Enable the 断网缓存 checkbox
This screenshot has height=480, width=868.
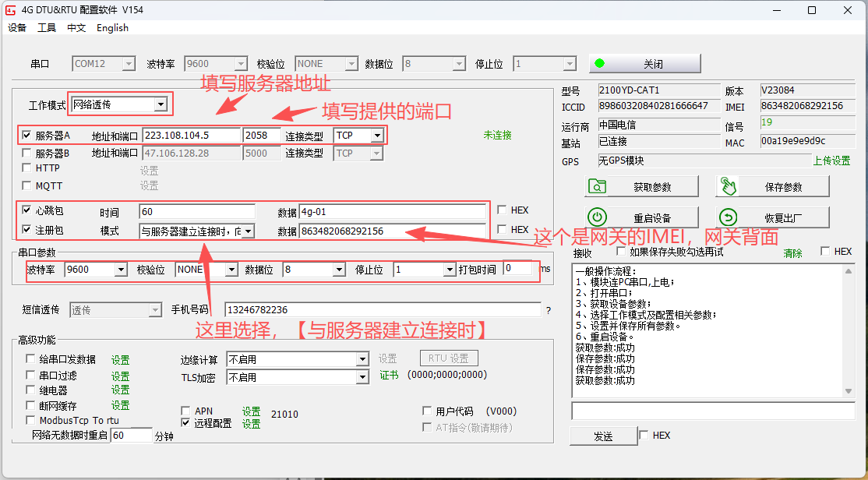coord(32,406)
